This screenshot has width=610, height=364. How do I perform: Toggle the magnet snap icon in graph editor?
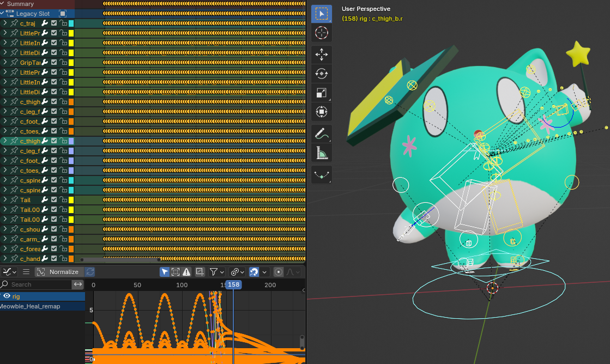click(x=253, y=272)
